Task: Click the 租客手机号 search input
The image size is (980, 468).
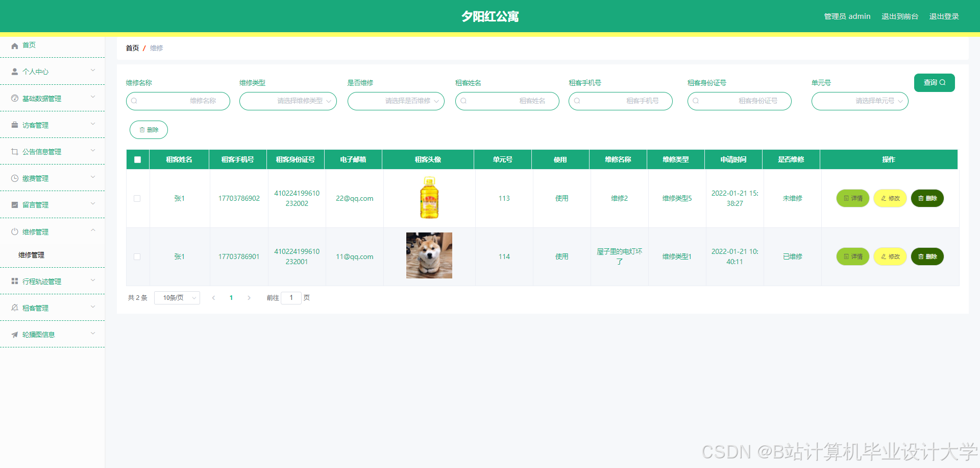Action: (x=621, y=101)
